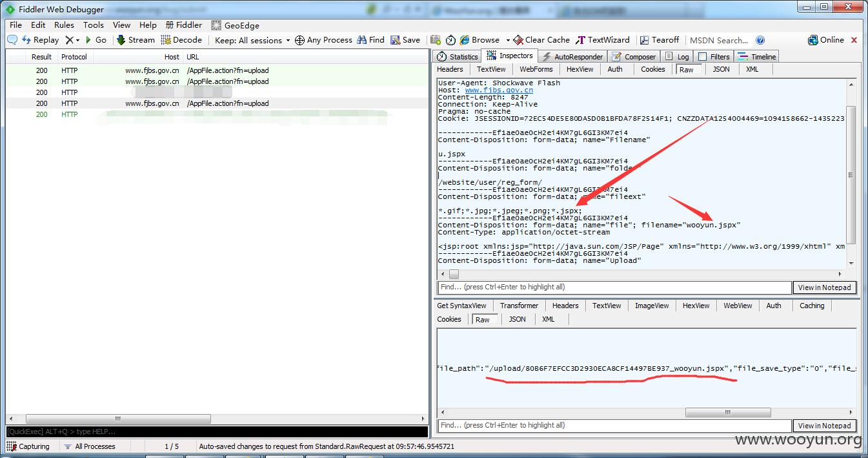
Task: Select the response Caching tab
Action: [x=812, y=306]
